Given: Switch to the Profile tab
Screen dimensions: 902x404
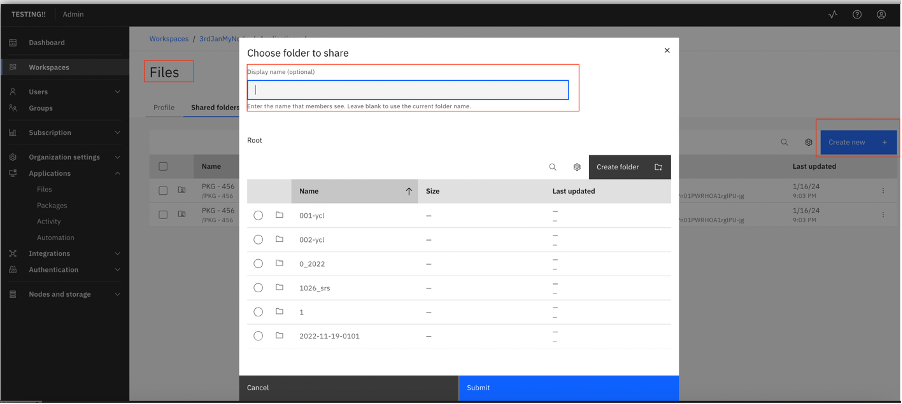Looking at the screenshot, I should point(164,107).
